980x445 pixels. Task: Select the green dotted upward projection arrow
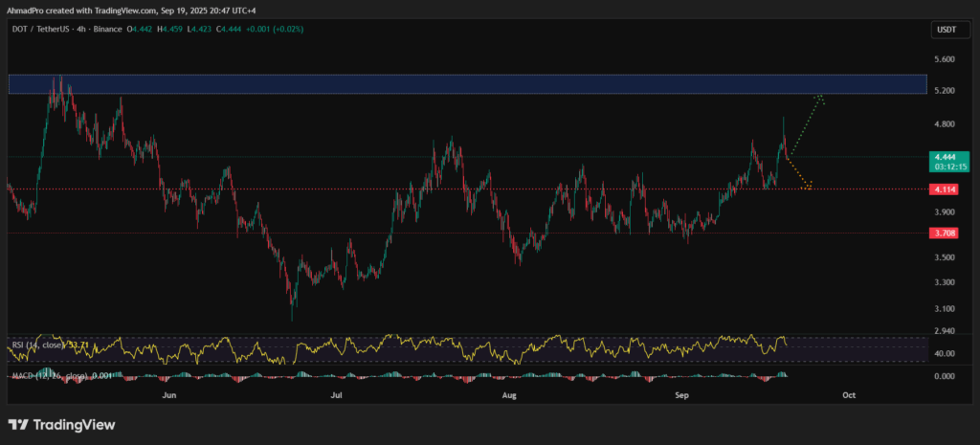point(808,125)
